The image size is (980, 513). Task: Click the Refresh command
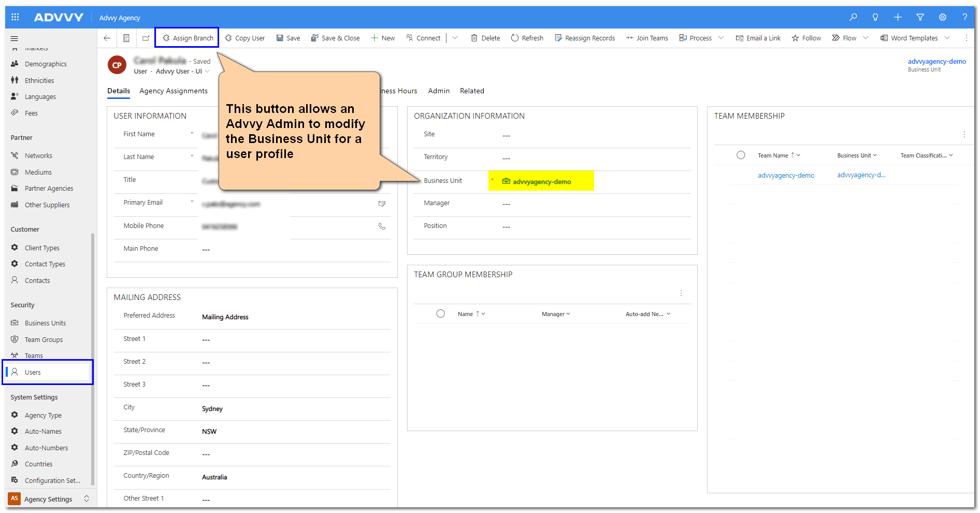pyautogui.click(x=527, y=38)
